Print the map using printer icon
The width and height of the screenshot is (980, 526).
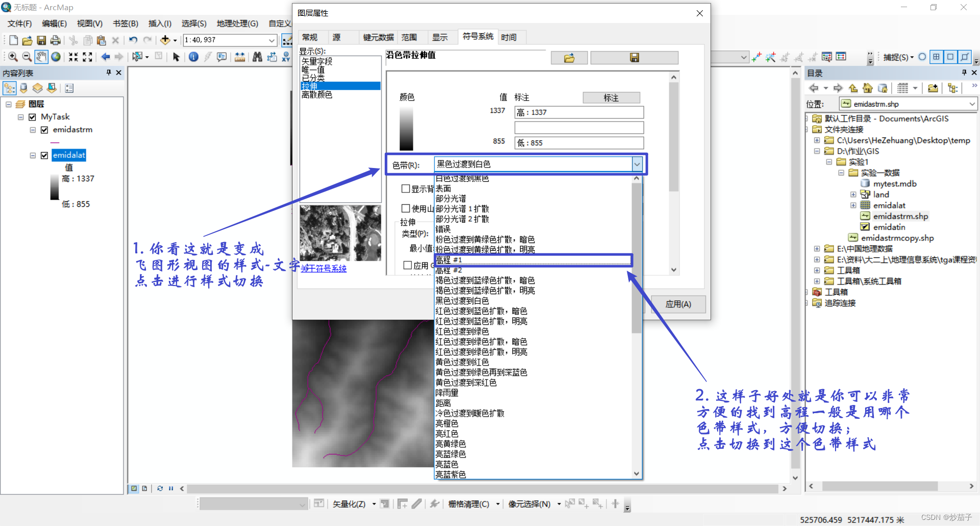pyautogui.click(x=56, y=40)
